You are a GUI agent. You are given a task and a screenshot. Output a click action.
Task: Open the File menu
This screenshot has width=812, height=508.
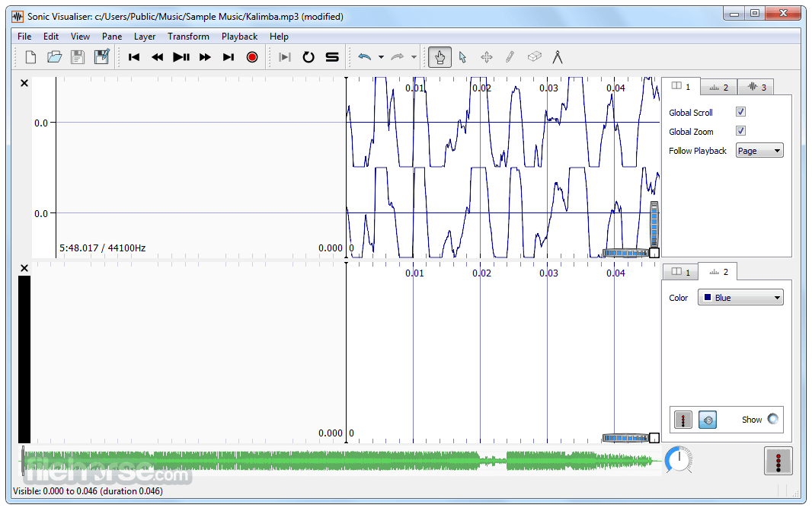24,37
